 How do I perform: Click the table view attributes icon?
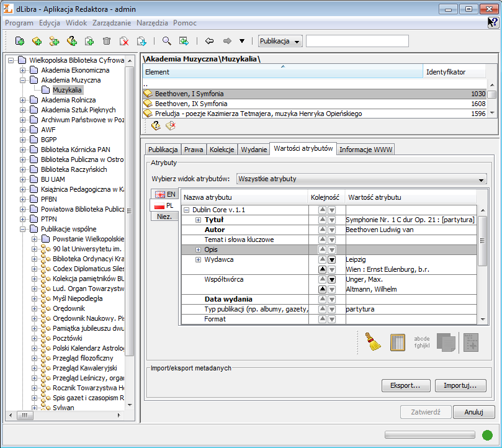click(x=398, y=342)
